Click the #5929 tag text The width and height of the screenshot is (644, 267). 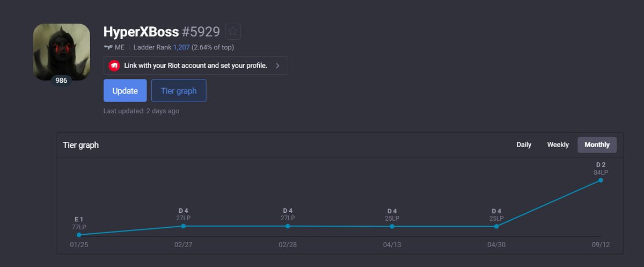201,31
